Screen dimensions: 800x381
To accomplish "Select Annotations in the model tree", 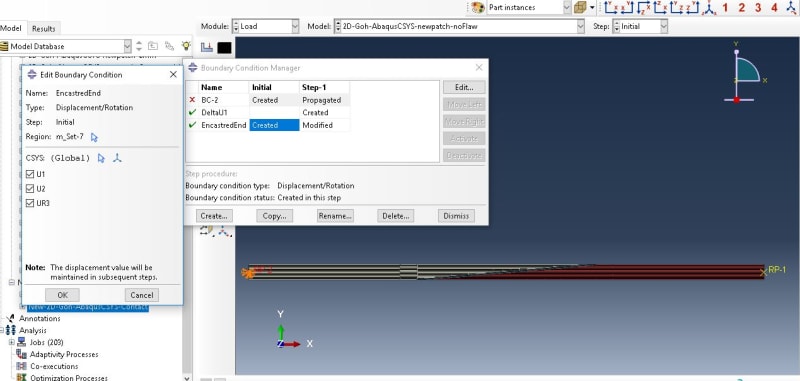I will [x=39, y=318].
